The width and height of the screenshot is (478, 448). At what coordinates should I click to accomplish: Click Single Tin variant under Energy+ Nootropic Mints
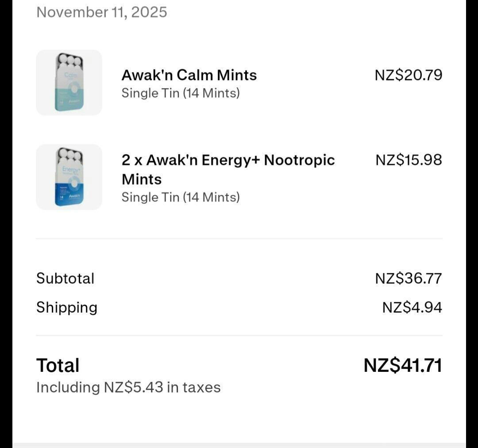tap(181, 197)
